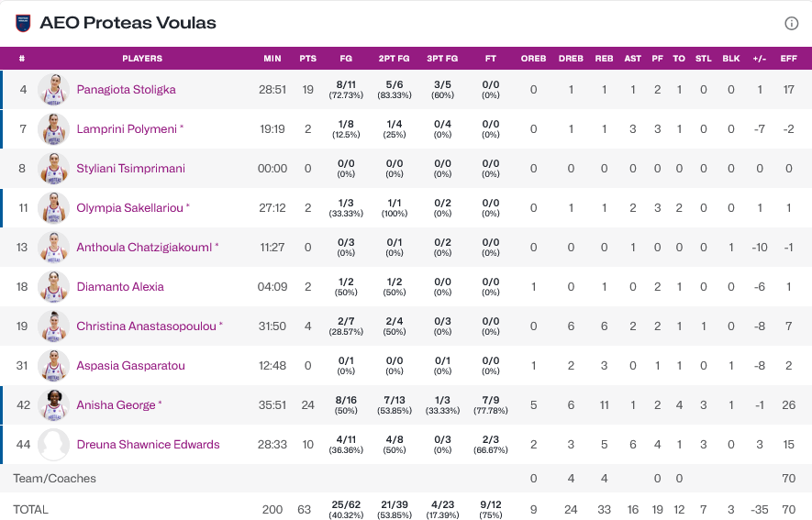812x520 pixels.
Task: Open Christina Anastasopoulou's profile
Action: [x=146, y=326]
